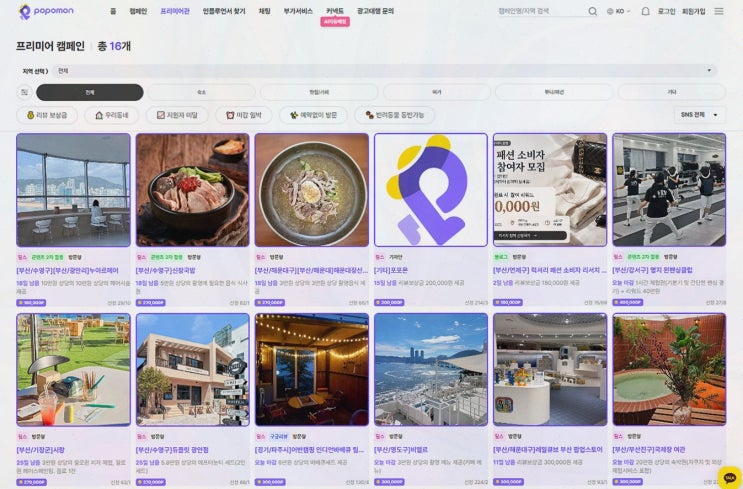
Task: Open the 국제장 여관 campaign title
Action: click(649, 450)
